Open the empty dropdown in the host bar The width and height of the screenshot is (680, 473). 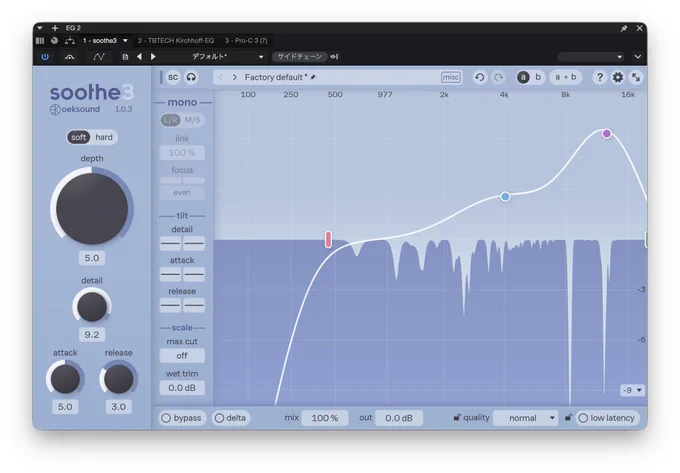click(x=591, y=57)
